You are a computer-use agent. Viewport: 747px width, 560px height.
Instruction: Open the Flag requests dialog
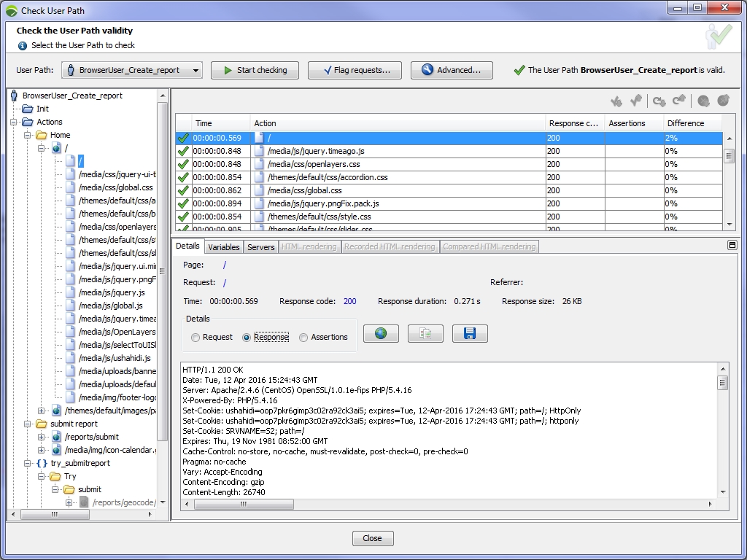pos(355,70)
